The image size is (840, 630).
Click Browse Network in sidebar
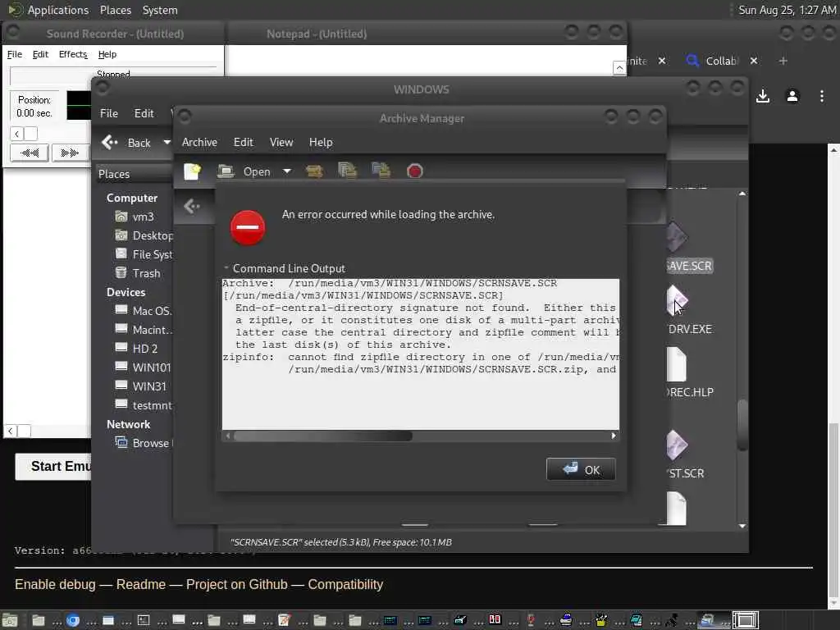coord(144,443)
